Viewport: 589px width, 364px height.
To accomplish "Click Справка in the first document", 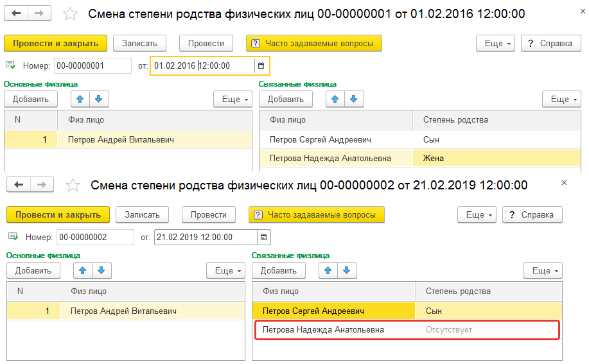I will 549,43.
